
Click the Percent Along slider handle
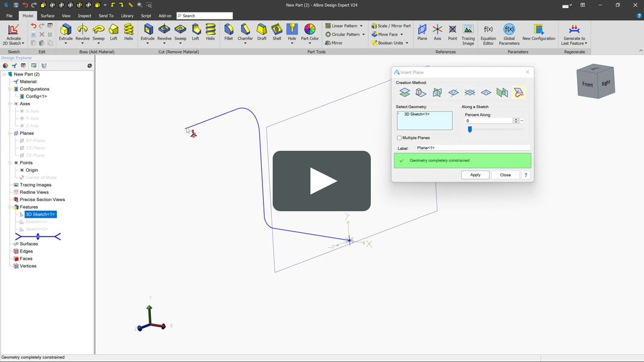pos(470,129)
